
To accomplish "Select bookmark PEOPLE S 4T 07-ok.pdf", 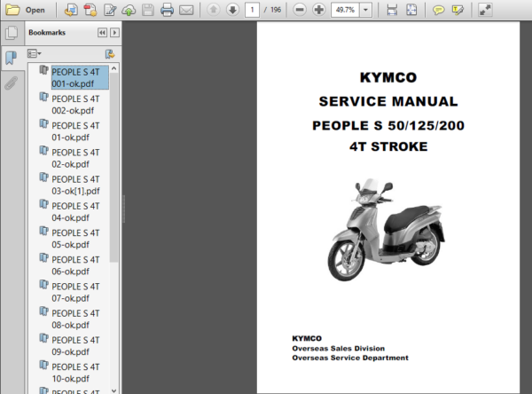I will 75,293.
